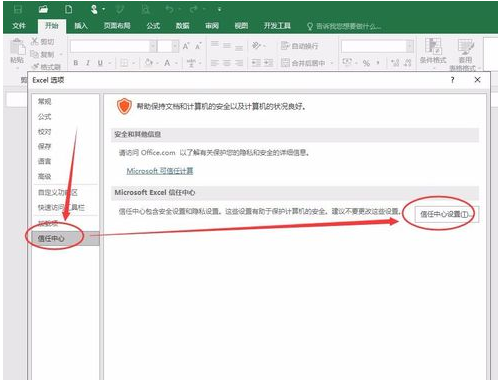Image resolution: width=498 pixels, height=380 pixels.
Task: Click Merge and Center (合并后居中)
Action: pyautogui.click(x=303, y=63)
